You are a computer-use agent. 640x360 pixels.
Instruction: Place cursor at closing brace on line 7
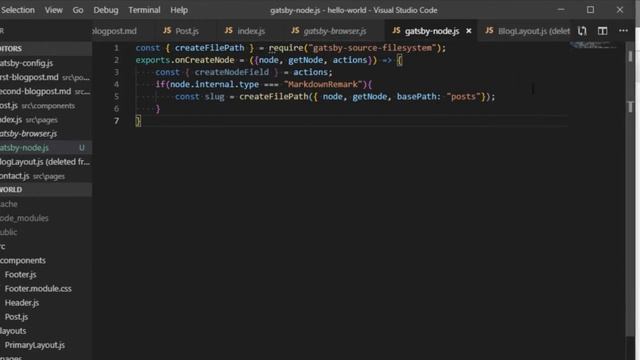point(138,121)
